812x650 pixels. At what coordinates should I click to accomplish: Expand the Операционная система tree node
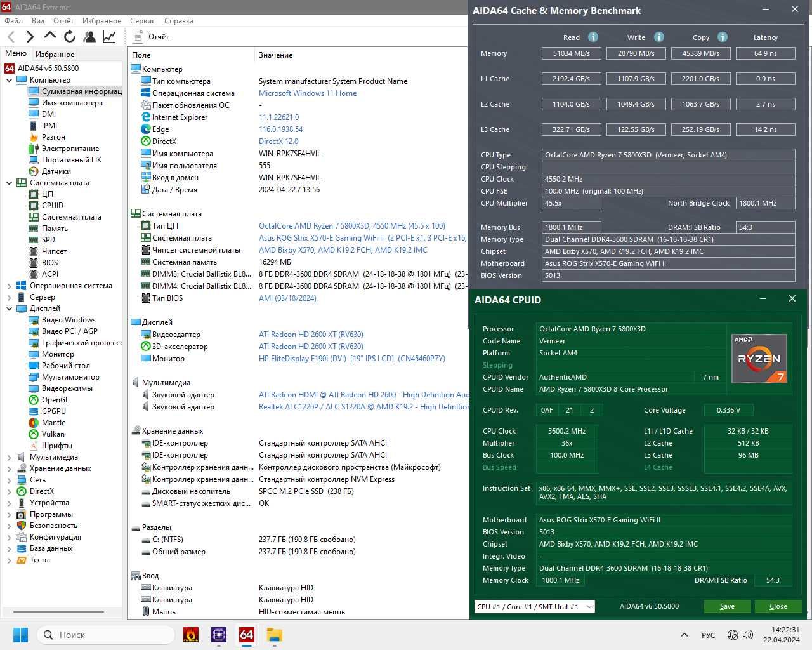tap(9, 286)
